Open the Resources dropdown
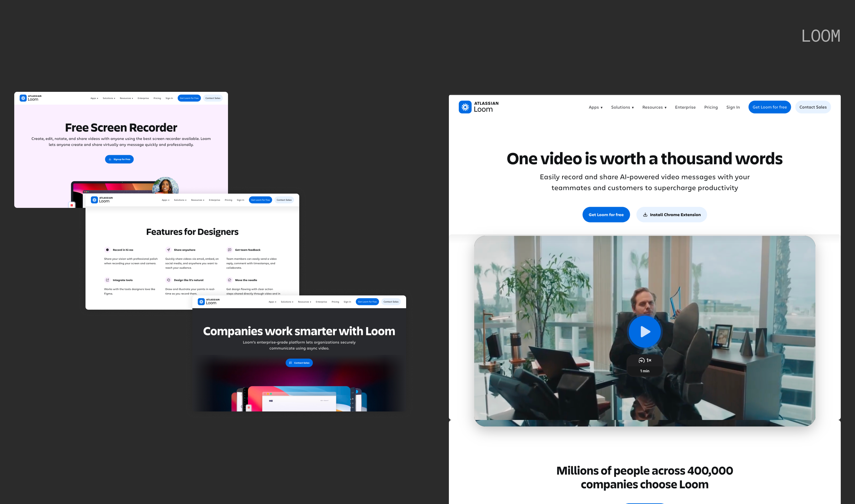This screenshot has height=504, width=855. (654, 107)
